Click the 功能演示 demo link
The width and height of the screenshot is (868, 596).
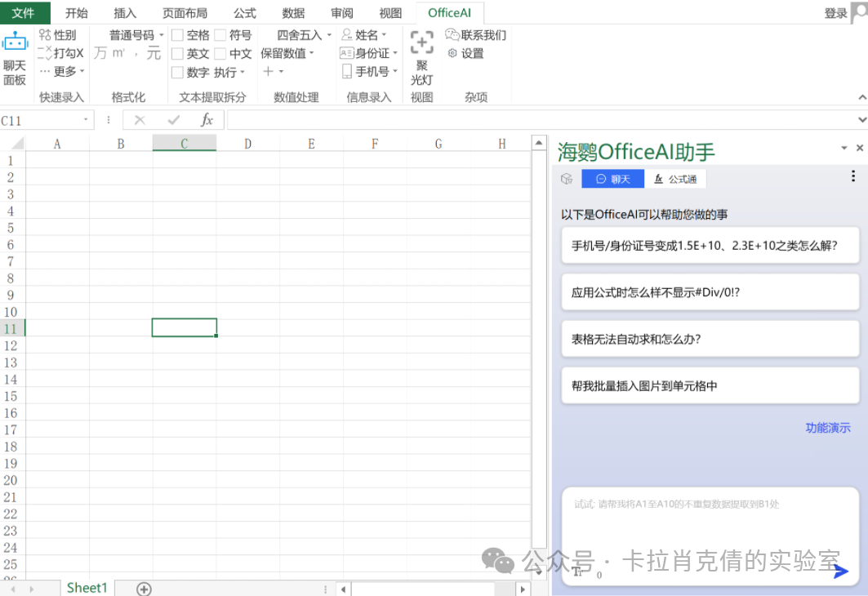click(827, 427)
